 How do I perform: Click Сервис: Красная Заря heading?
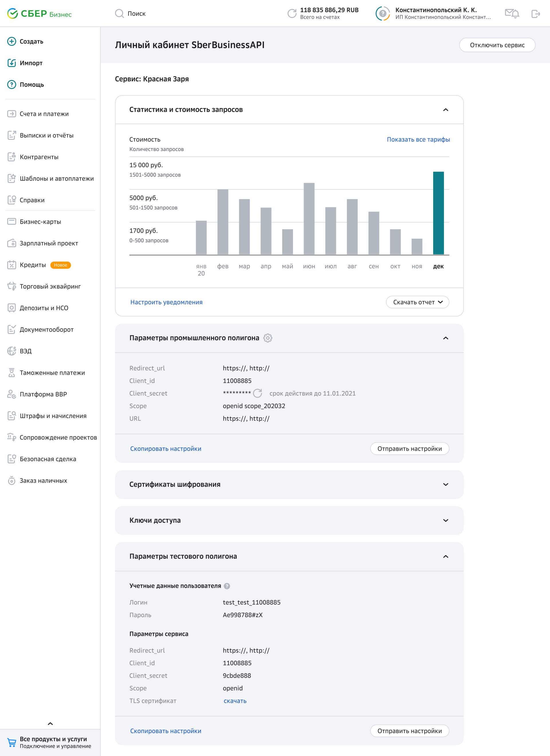pos(152,79)
